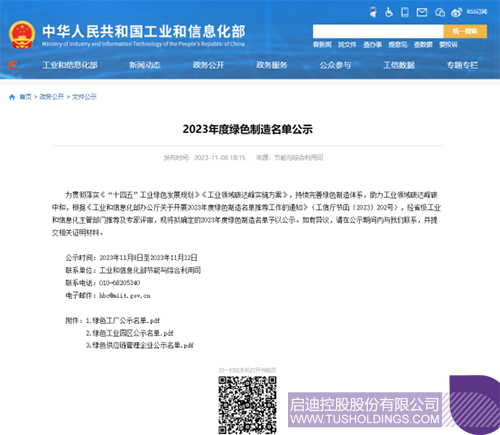
Task: Select the 专题专栏 navigation item
Action: (462, 65)
